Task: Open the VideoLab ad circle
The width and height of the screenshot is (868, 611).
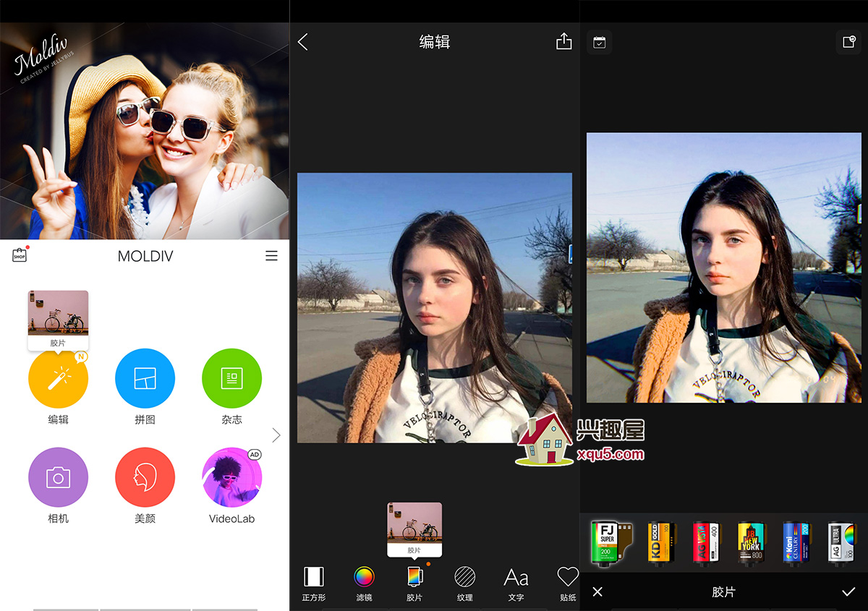Action: 231,477
